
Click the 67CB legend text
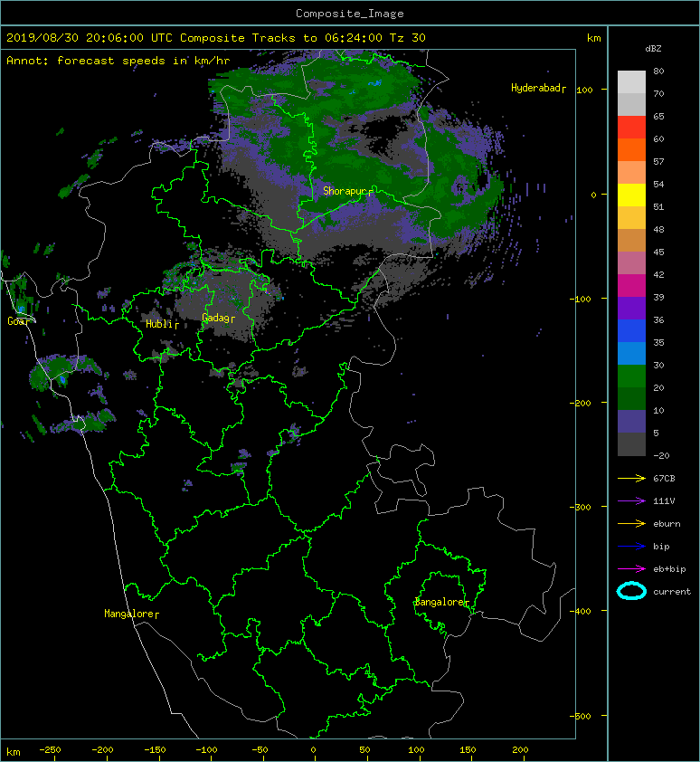664,479
